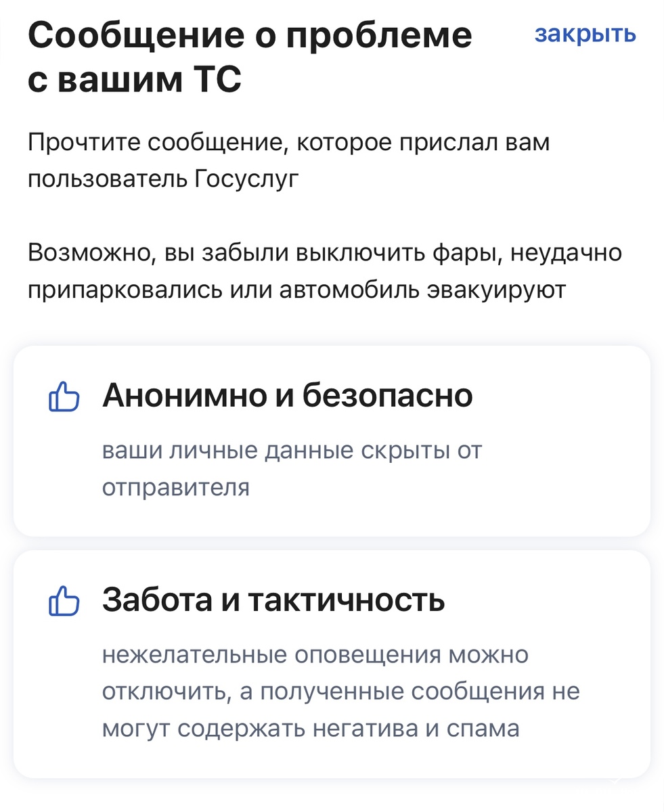Image resolution: width=664 pixels, height=812 pixels.
Task: Click the «Сообщение о проблеме» heading line
Action: coord(250,35)
